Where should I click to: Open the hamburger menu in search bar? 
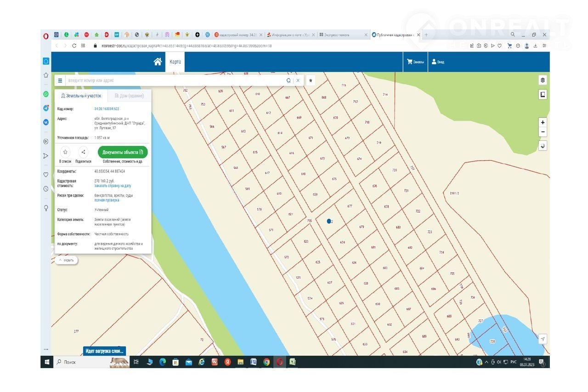tap(60, 80)
